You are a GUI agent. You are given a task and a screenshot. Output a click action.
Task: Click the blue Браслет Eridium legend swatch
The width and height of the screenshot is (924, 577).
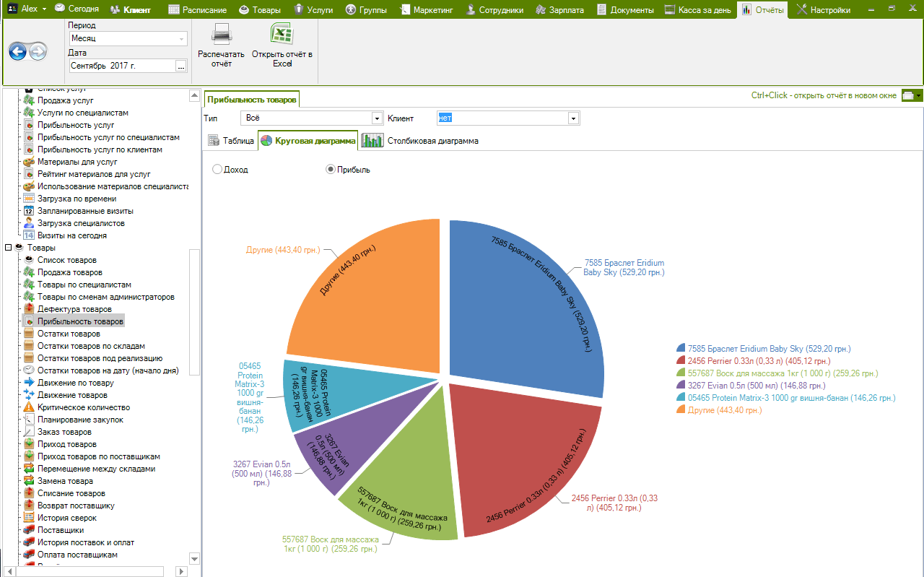681,348
